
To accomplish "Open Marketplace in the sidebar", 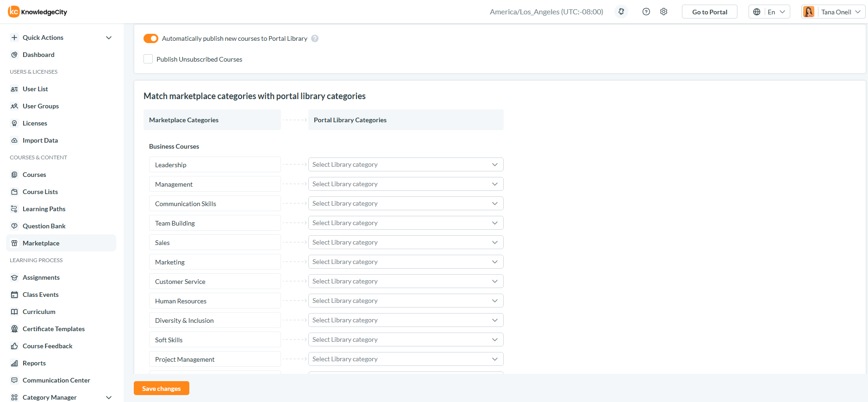I will pos(61,243).
